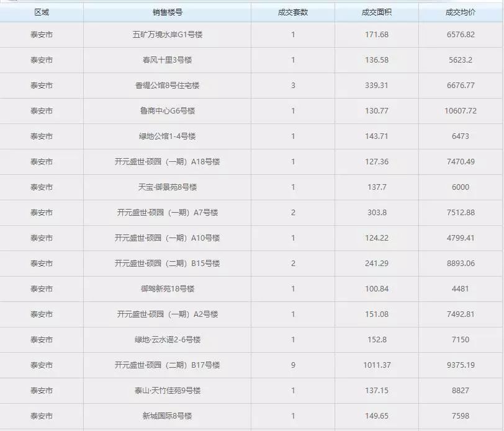Select 开元盛世·硕园（二期）B15号楼 cell
Image resolution: width=504 pixels, height=431 pixels.
coord(168,264)
